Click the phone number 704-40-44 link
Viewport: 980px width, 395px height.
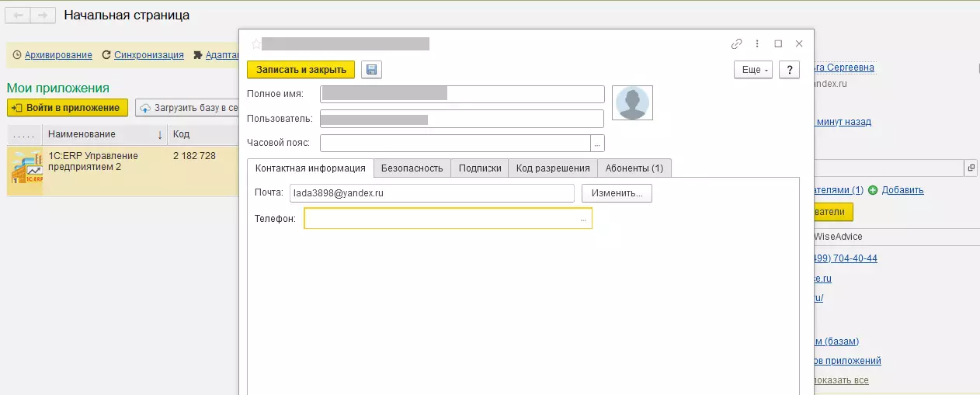click(x=846, y=258)
